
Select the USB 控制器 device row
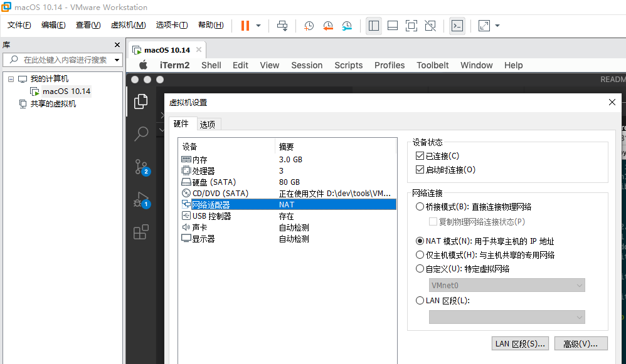[x=287, y=216]
